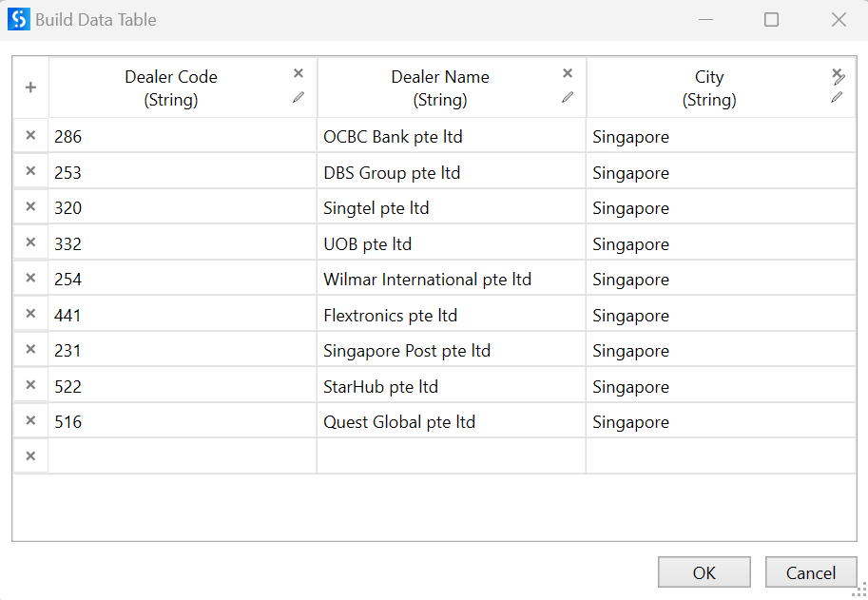Click the Dealer Name column header
The width and height of the screenshot is (868, 600).
coord(452,87)
